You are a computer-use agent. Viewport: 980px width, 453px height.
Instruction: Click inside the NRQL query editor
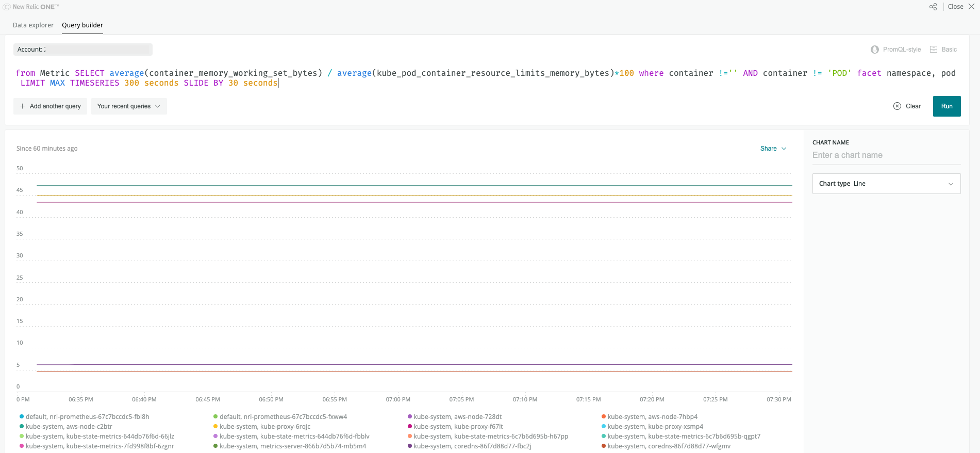[x=486, y=78]
